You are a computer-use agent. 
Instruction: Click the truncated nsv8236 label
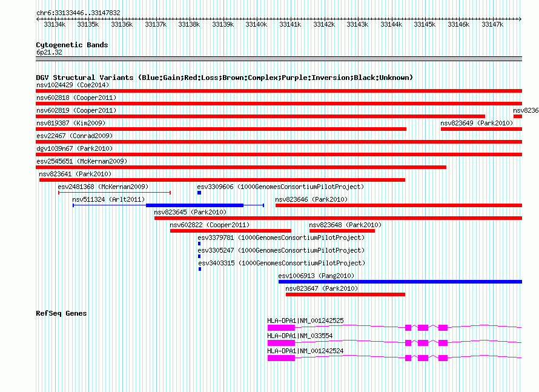[526, 110]
